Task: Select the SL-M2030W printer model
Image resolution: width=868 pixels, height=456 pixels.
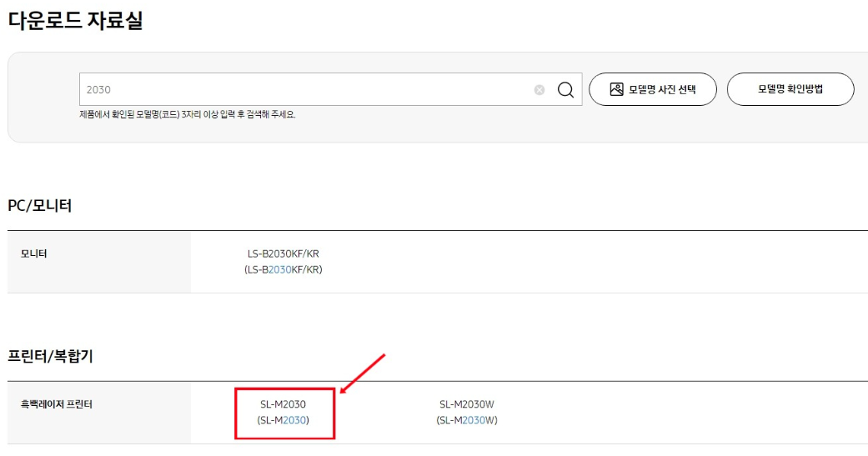Action: [x=467, y=413]
